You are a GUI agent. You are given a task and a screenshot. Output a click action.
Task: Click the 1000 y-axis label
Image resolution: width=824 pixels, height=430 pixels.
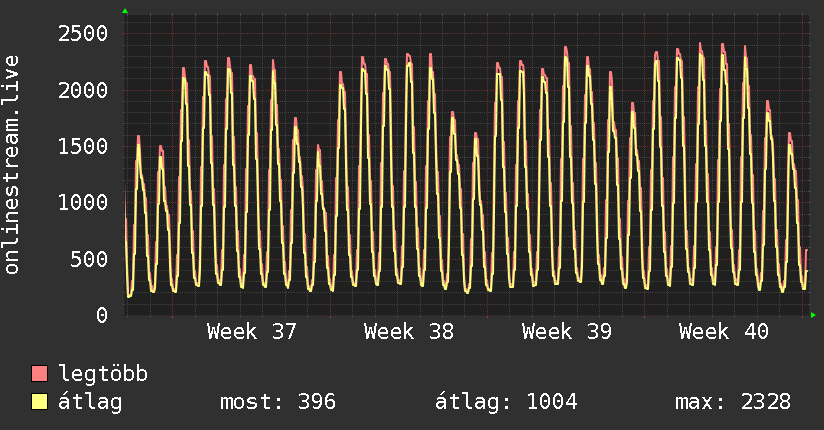pyautogui.click(x=83, y=203)
